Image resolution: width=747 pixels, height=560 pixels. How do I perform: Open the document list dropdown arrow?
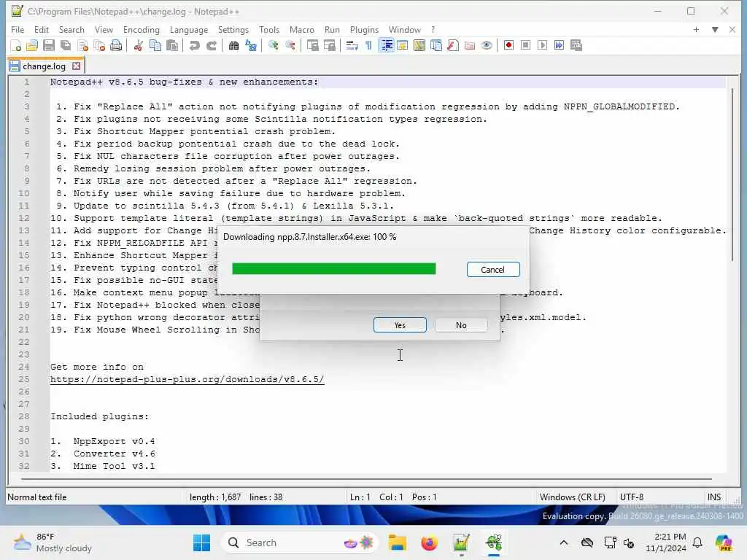coord(715,29)
